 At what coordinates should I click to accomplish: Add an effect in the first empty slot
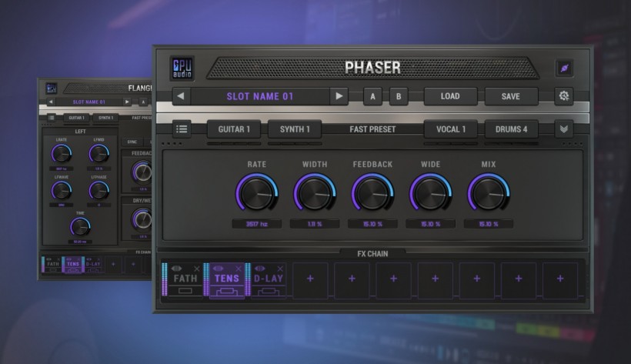pos(310,279)
